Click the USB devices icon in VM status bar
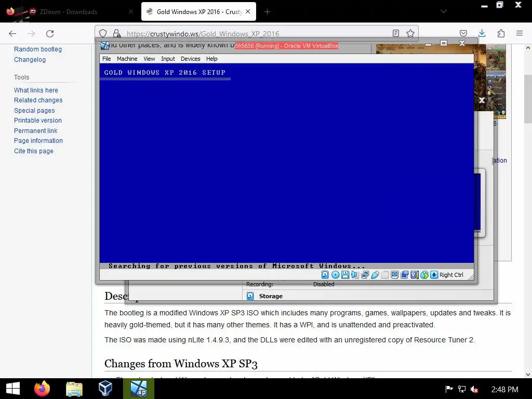The image size is (532, 399). coord(375,275)
